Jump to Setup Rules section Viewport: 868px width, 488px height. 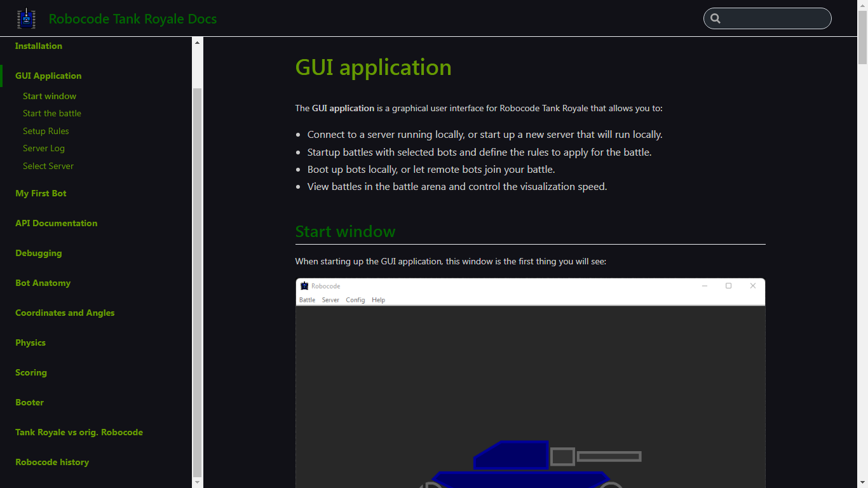[46, 131]
